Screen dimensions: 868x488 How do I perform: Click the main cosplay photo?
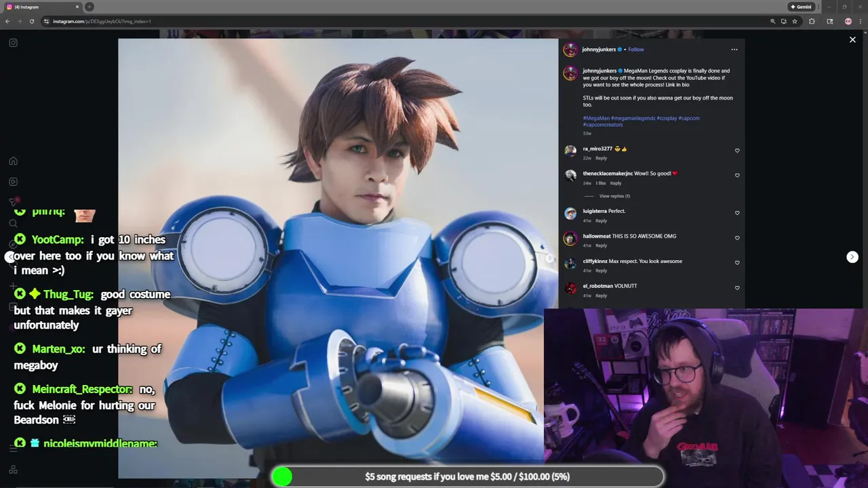338,258
